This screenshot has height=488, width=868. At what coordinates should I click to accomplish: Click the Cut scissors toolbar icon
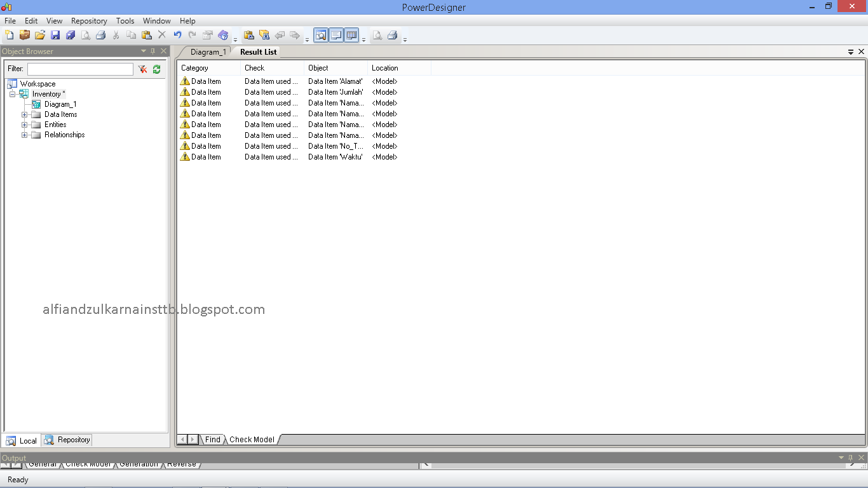click(116, 35)
